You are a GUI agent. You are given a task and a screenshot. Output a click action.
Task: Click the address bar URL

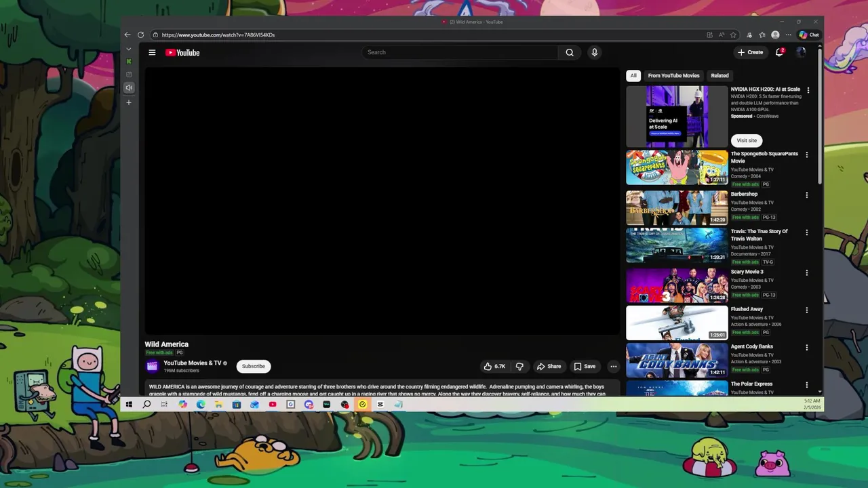point(218,35)
